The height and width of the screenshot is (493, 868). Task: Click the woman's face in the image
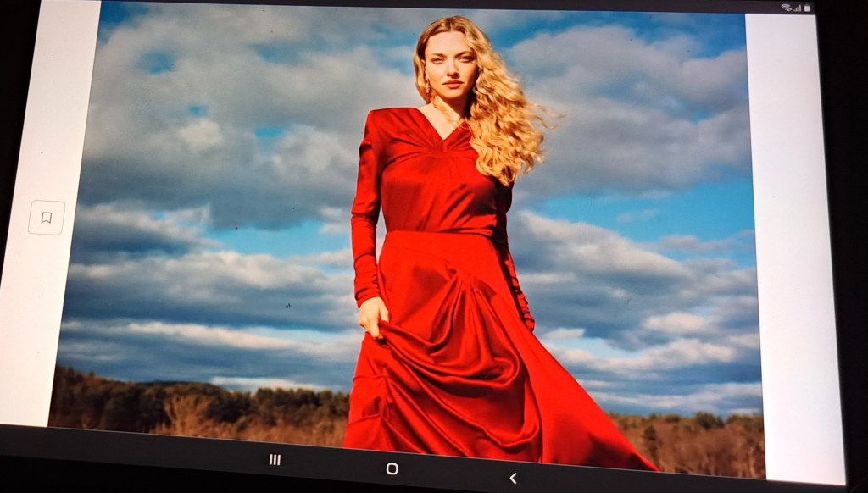click(449, 68)
